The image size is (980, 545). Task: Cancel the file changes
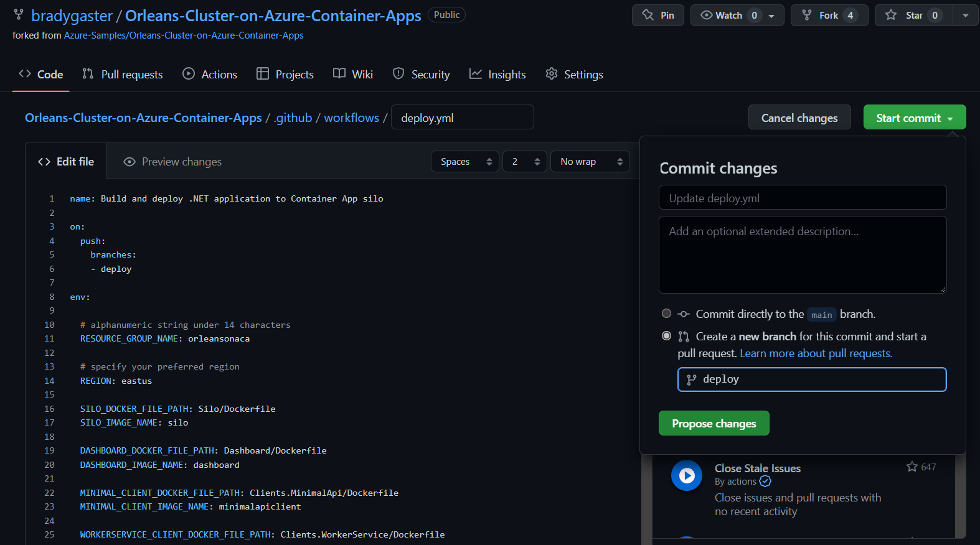point(799,117)
